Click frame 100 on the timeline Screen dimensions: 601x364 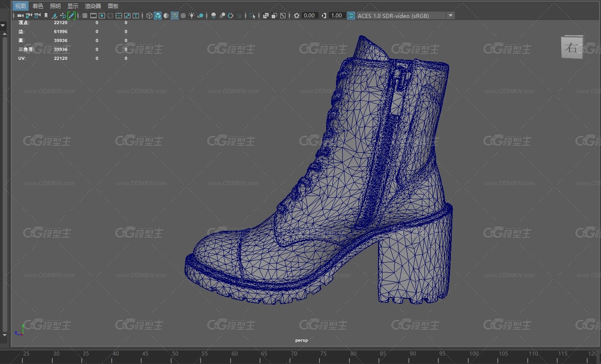(x=474, y=354)
